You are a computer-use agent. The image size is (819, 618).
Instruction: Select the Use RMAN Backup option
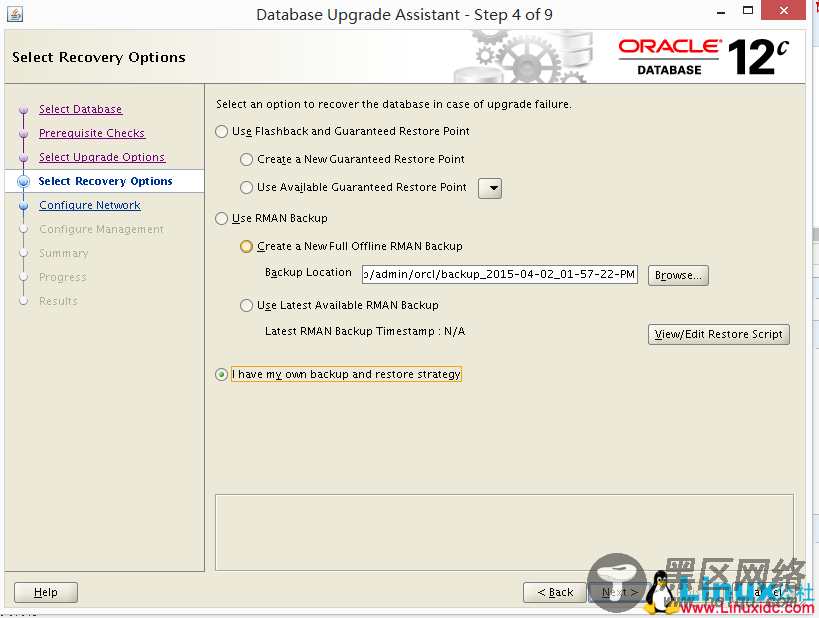(x=221, y=218)
